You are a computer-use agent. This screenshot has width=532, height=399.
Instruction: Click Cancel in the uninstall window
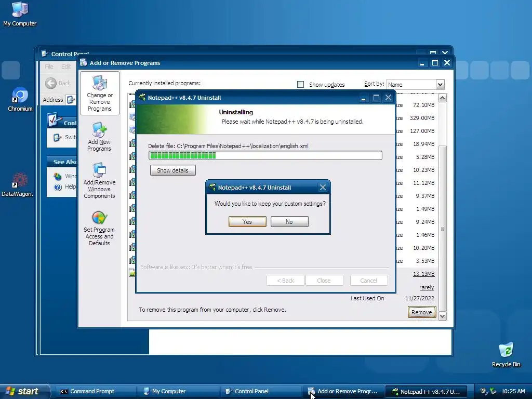coord(368,281)
